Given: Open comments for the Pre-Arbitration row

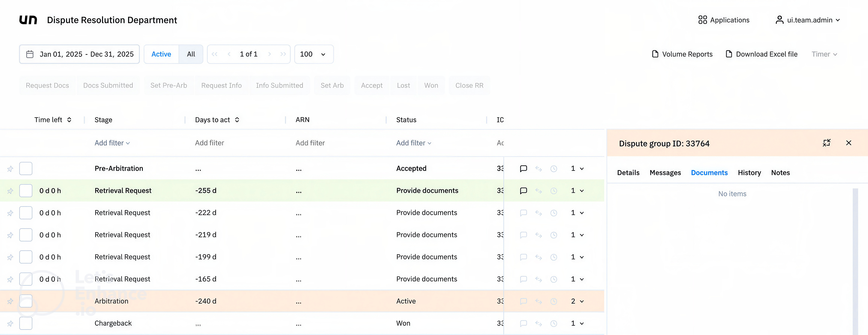Looking at the screenshot, I should click(523, 168).
